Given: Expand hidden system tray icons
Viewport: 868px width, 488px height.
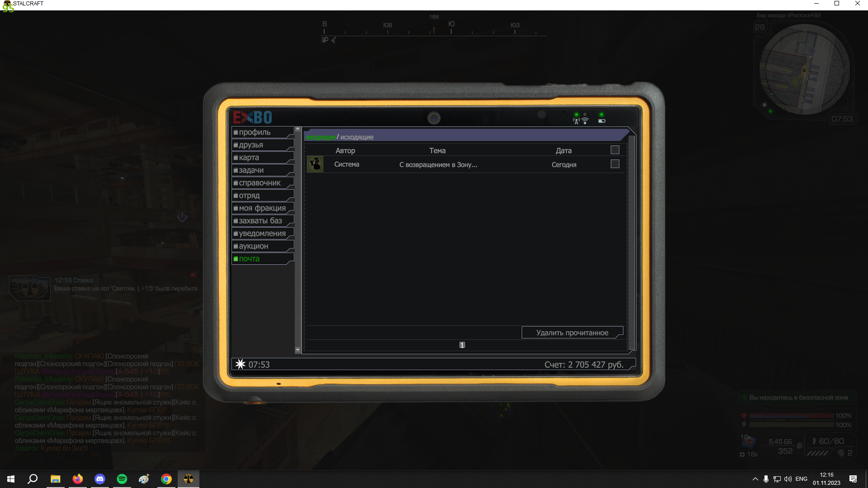Looking at the screenshot, I should tap(755, 479).
